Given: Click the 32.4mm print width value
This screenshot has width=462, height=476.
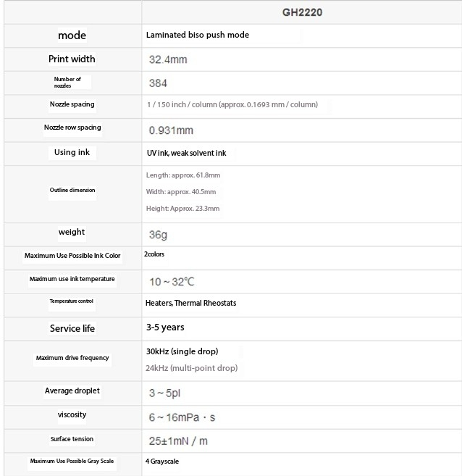Looking at the screenshot, I should click(x=168, y=59).
